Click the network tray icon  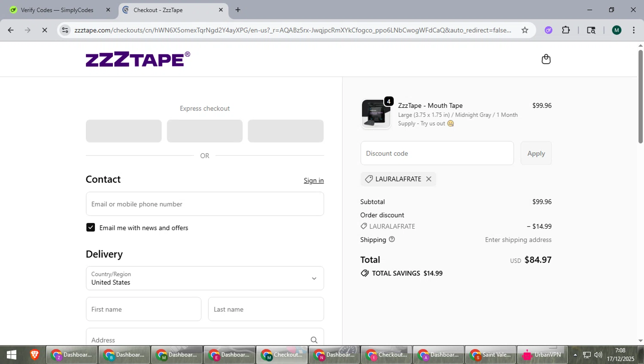coord(587,355)
